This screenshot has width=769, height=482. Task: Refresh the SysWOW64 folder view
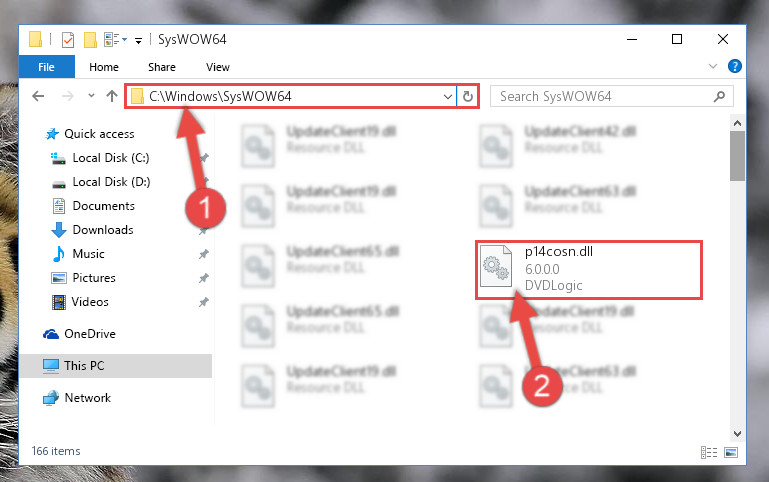click(x=468, y=96)
